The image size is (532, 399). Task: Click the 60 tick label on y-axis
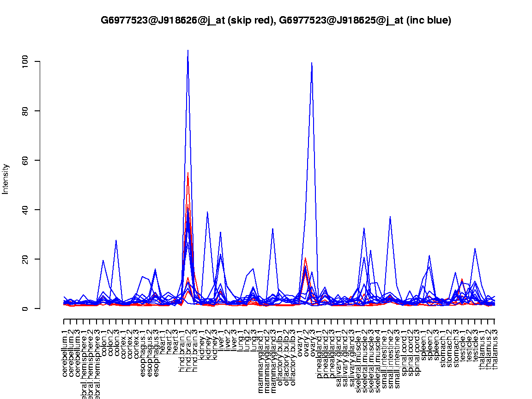click(24, 160)
